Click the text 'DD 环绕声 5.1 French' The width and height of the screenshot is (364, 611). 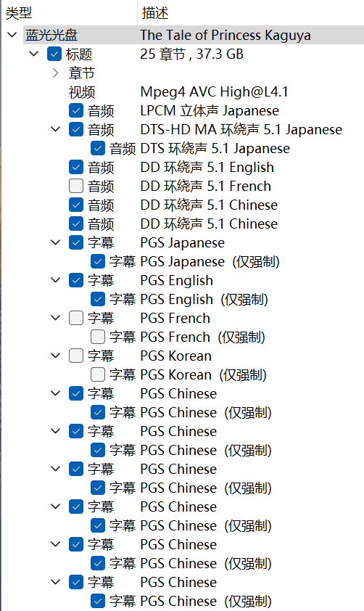[205, 186]
